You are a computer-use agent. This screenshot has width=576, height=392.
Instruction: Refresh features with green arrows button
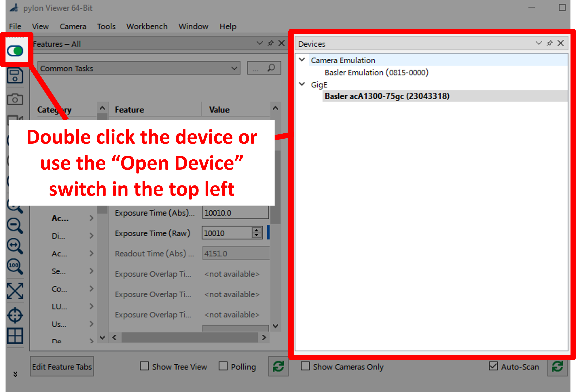[278, 366]
